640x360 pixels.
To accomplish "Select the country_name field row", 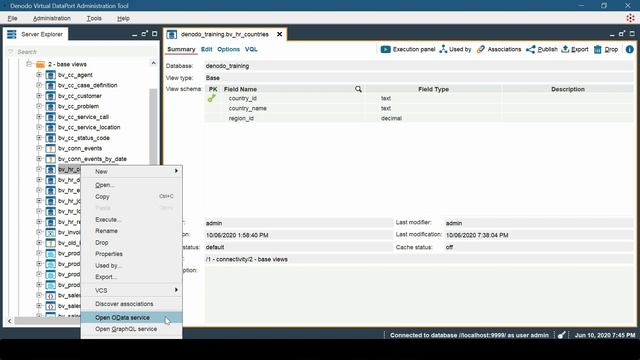I will (x=419, y=108).
